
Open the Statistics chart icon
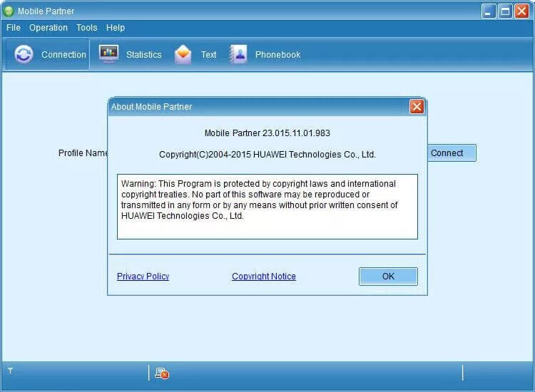[108, 53]
